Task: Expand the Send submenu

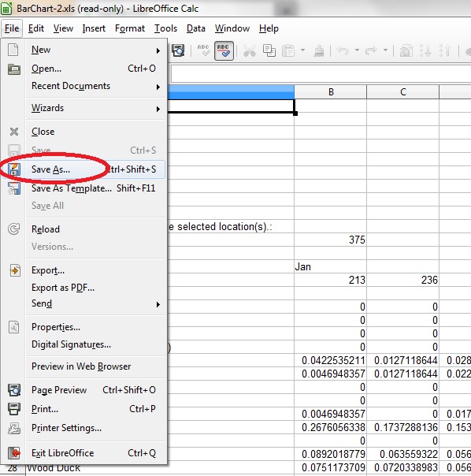Action: 158,304
